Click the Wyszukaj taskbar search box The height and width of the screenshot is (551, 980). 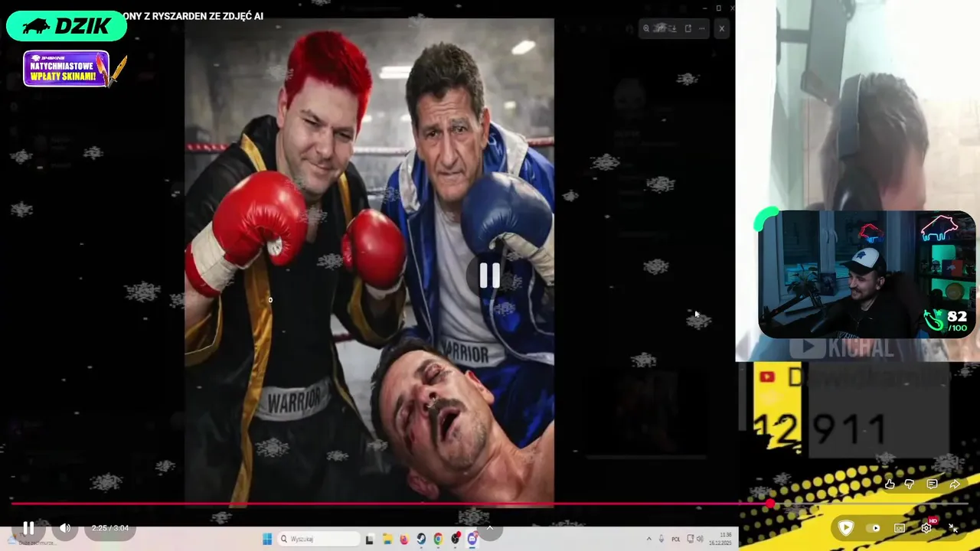pos(318,539)
